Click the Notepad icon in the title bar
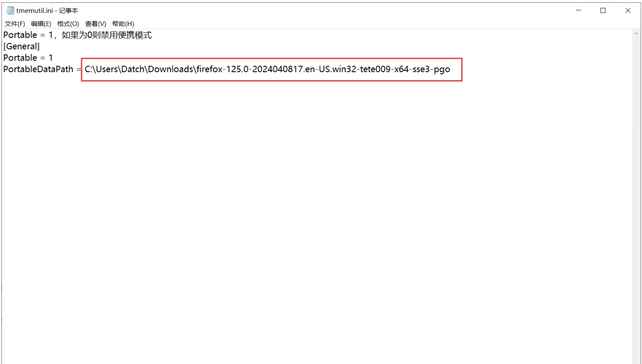The width and height of the screenshot is (642, 364). (x=9, y=10)
